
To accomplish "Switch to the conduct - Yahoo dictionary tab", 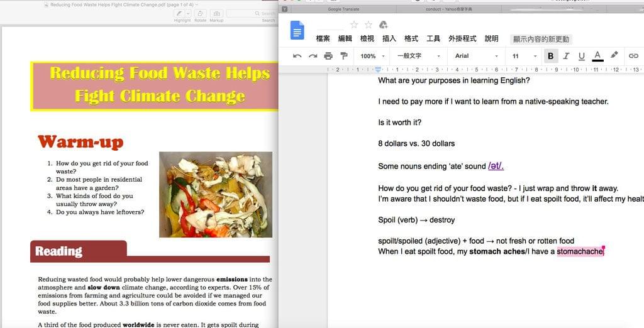I will 448,9.
